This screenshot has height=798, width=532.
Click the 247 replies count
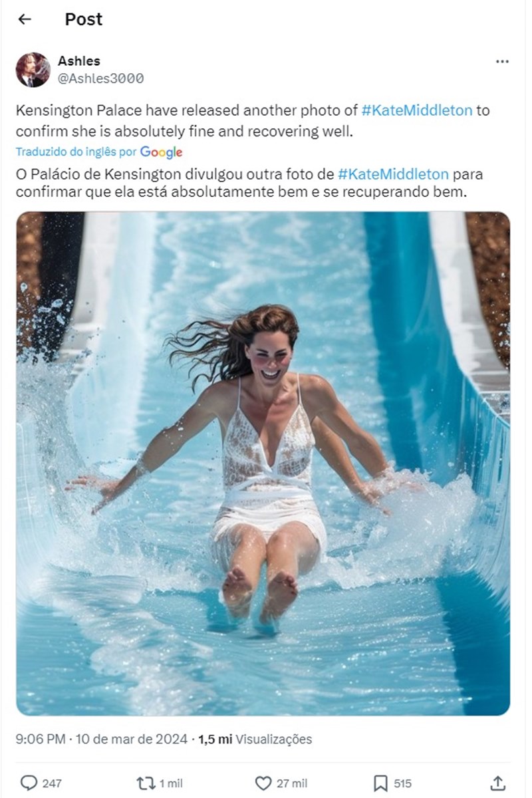(52, 783)
